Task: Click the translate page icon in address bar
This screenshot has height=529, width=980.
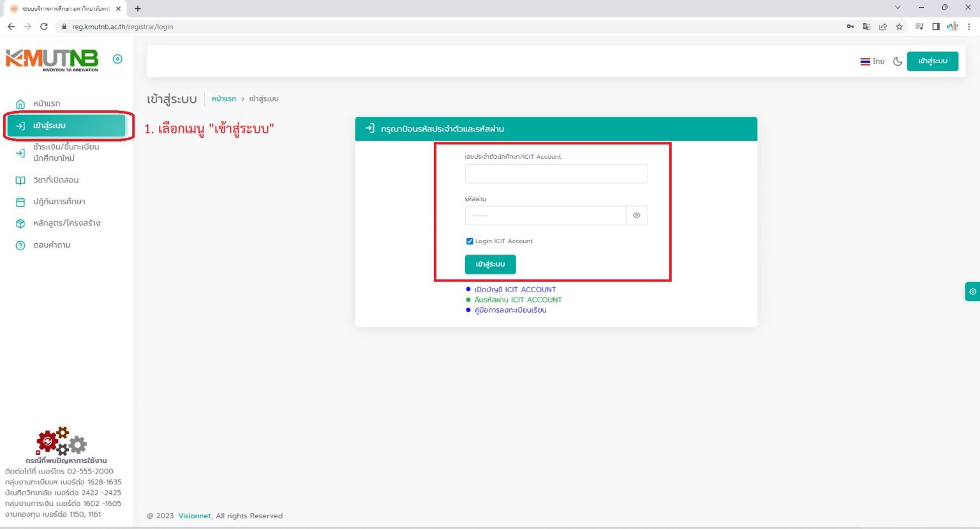Action: click(866, 27)
